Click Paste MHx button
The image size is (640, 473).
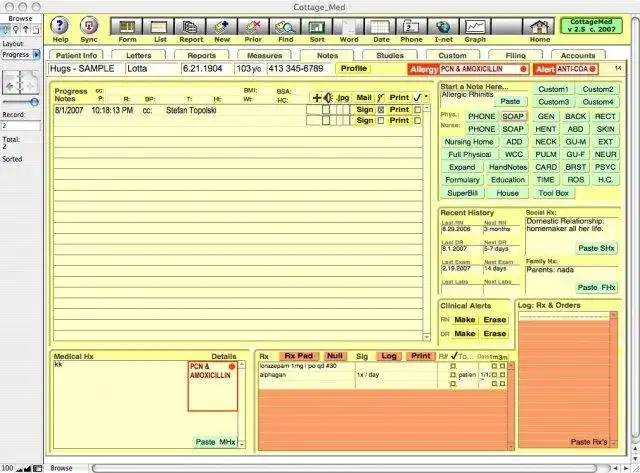point(215,442)
